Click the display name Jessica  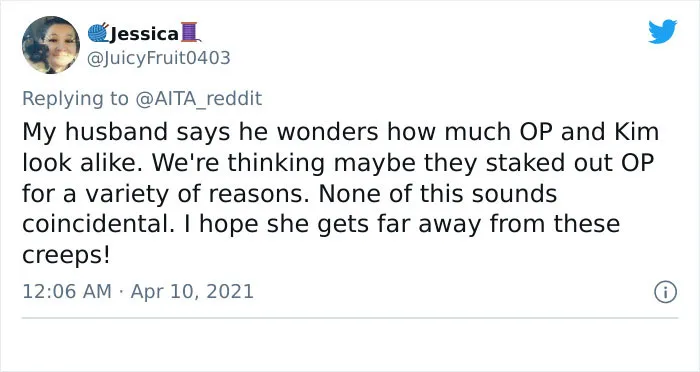tap(144, 33)
